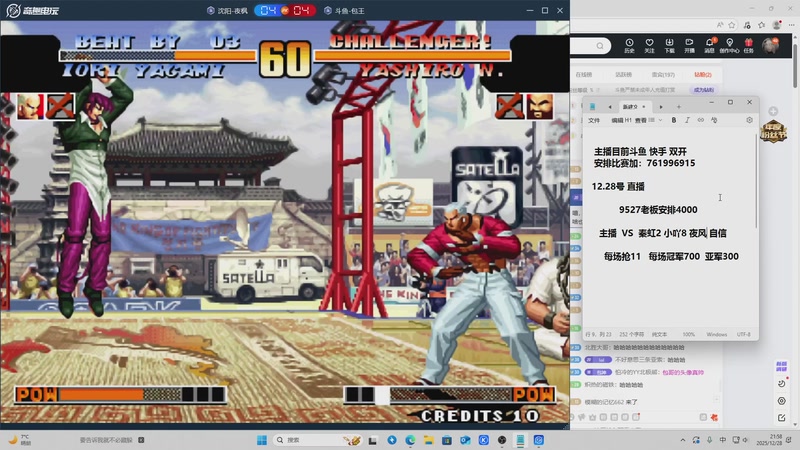Open the Follow (关注) heart icon

coord(649,45)
